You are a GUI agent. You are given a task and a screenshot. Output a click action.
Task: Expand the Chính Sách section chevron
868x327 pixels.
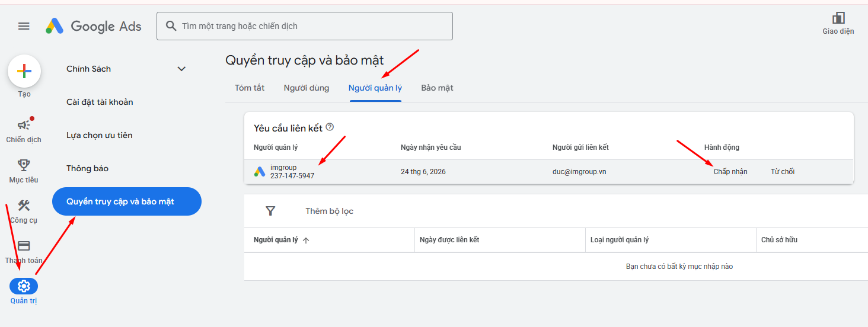pos(181,69)
